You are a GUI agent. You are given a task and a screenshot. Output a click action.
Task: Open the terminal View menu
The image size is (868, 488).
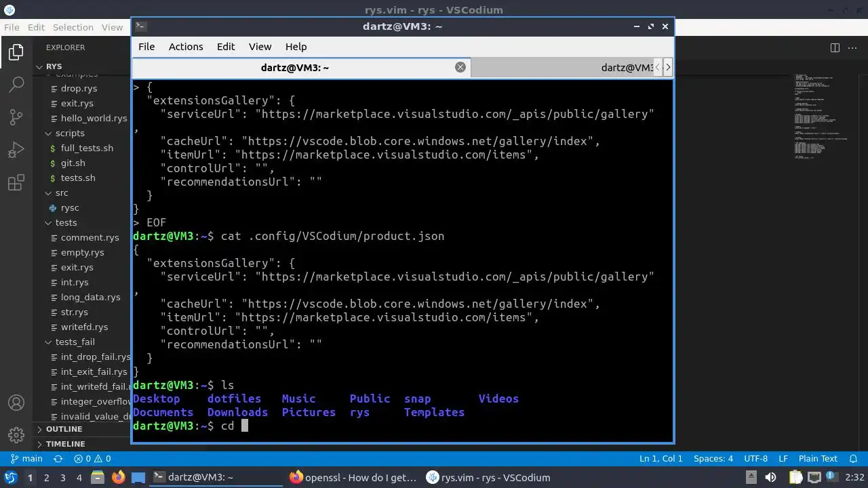pos(260,47)
